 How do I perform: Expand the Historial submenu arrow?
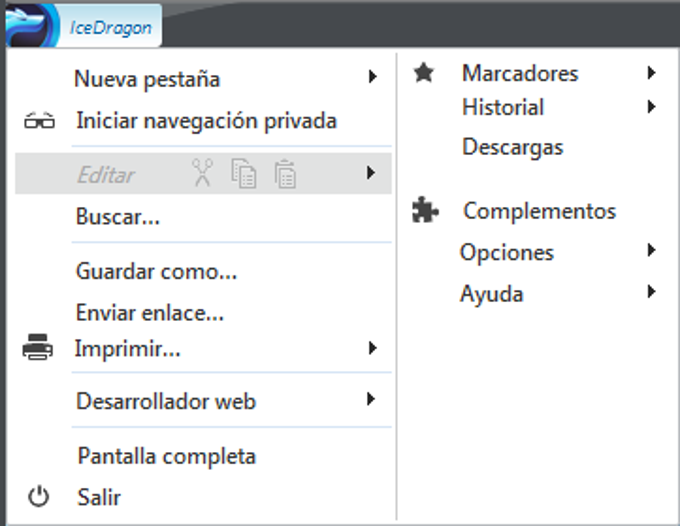click(x=652, y=107)
